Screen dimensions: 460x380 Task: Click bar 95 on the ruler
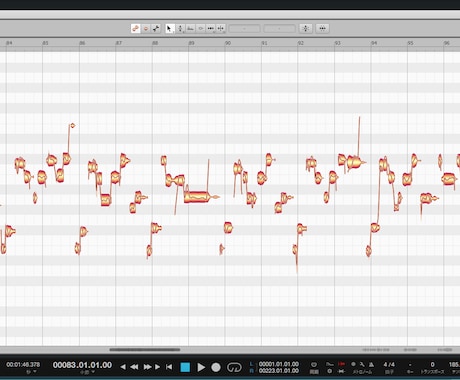[410, 43]
